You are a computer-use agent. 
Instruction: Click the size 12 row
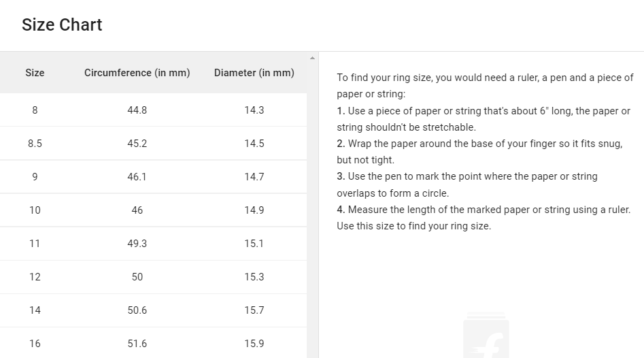pyautogui.click(x=153, y=276)
